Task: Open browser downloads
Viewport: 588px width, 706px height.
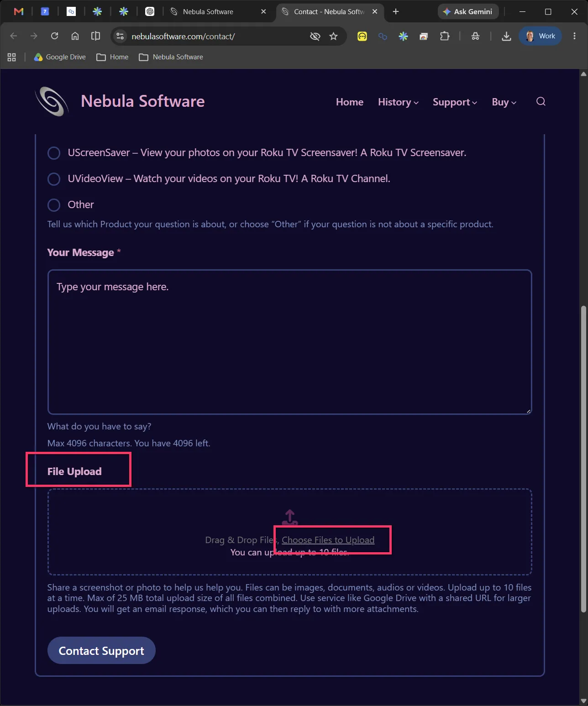Action: click(506, 36)
